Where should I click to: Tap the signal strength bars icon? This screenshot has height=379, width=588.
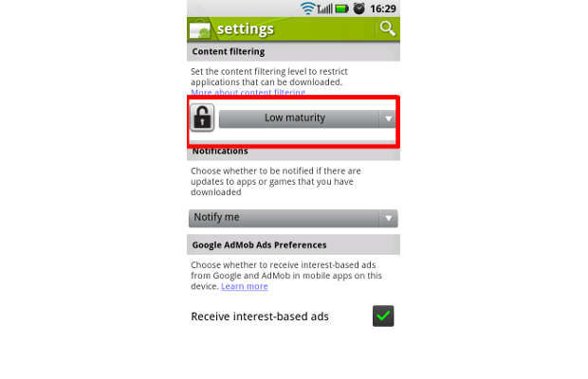coord(324,9)
